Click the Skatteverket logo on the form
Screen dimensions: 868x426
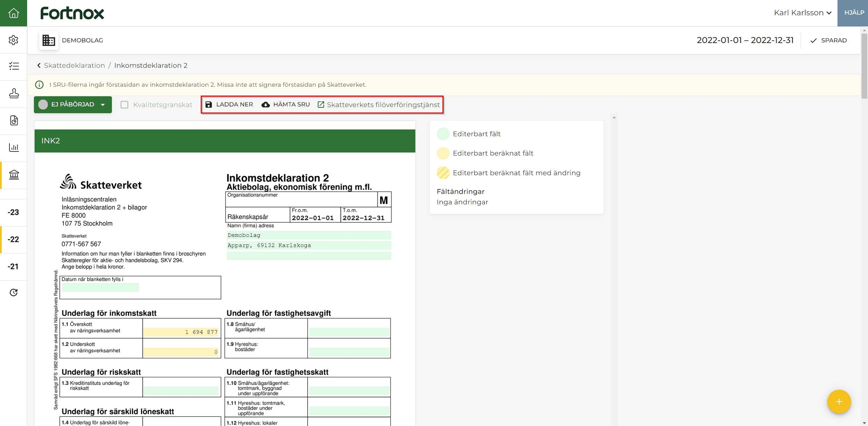[x=101, y=182]
